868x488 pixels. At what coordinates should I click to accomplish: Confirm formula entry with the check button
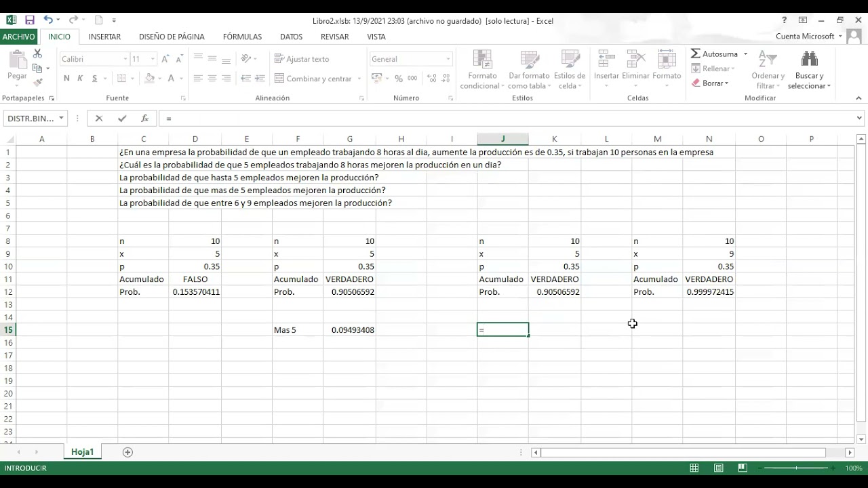[x=122, y=118]
